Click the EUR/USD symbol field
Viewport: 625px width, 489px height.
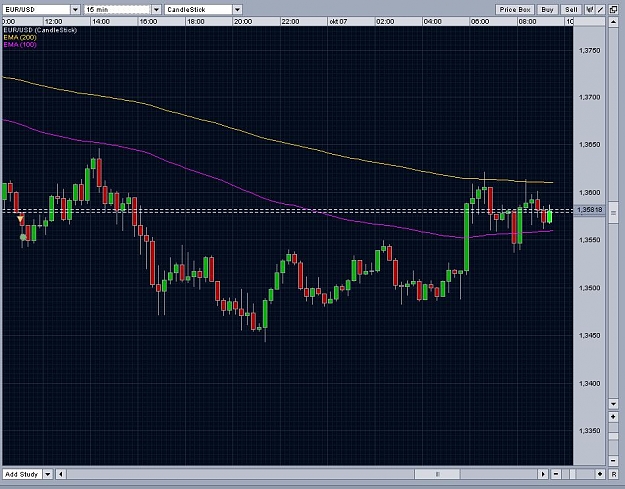tap(37, 10)
